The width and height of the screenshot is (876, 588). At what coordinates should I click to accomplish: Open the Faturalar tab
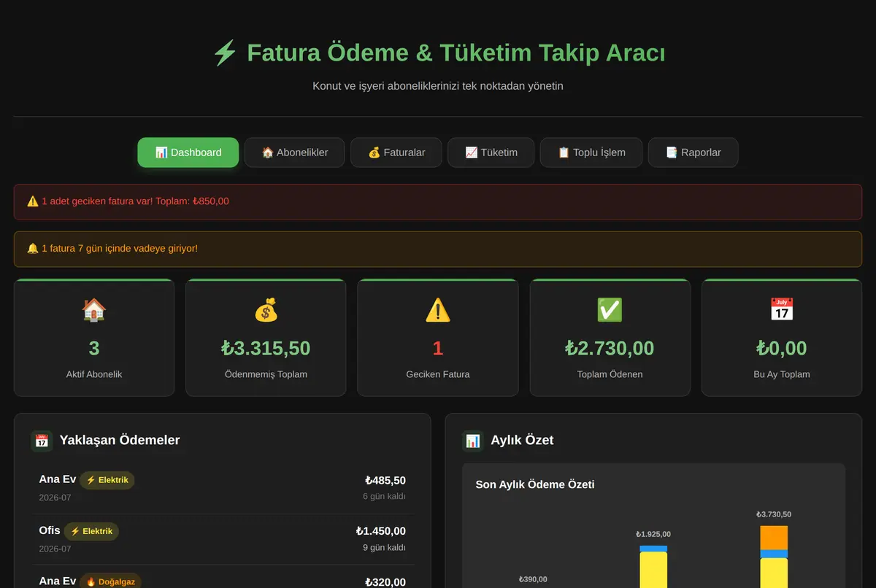tap(396, 152)
